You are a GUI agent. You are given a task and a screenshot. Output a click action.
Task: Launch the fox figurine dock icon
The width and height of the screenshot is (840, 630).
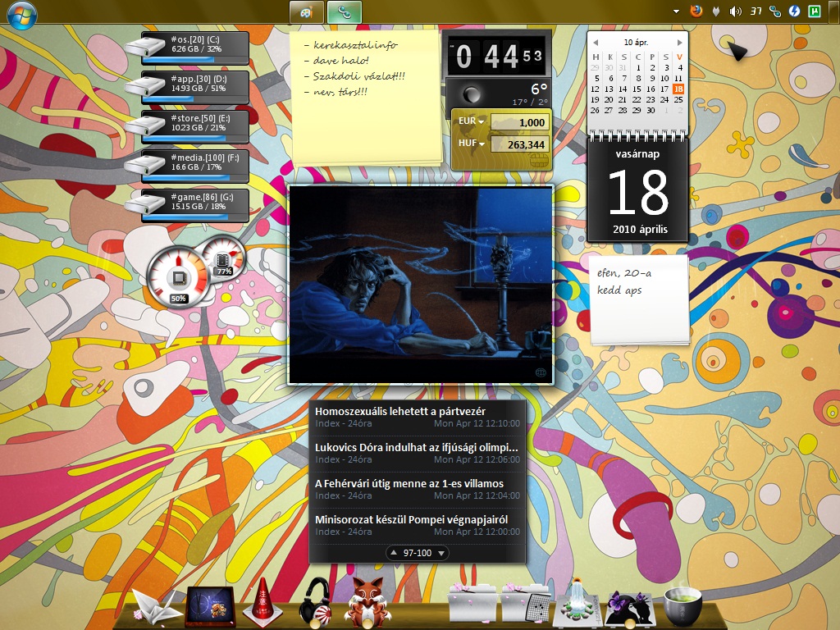point(367,603)
